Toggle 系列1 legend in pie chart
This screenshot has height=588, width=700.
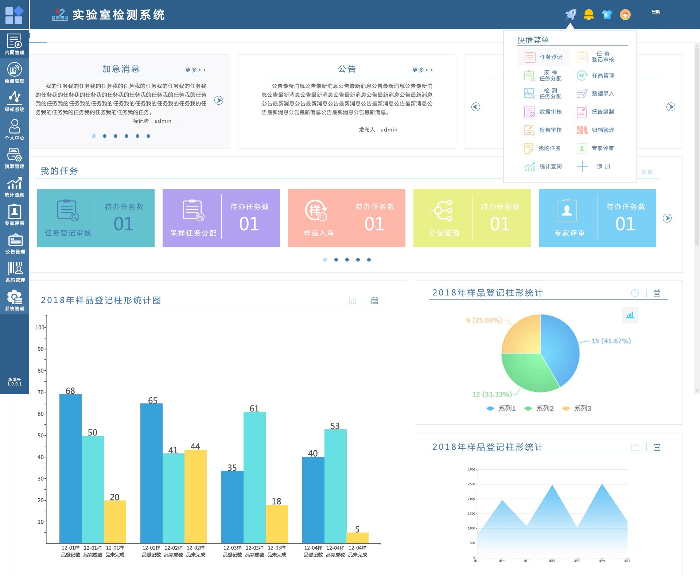501,409
